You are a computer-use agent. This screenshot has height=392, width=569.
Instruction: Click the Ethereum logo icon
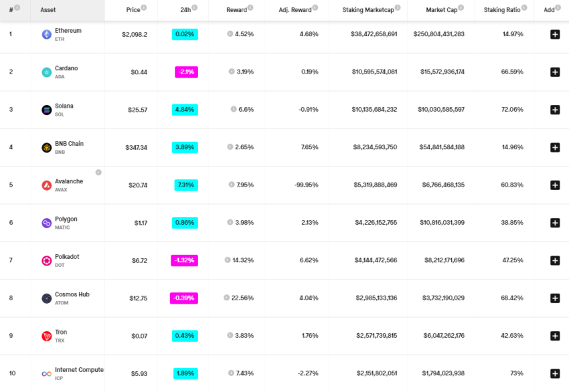click(x=45, y=33)
